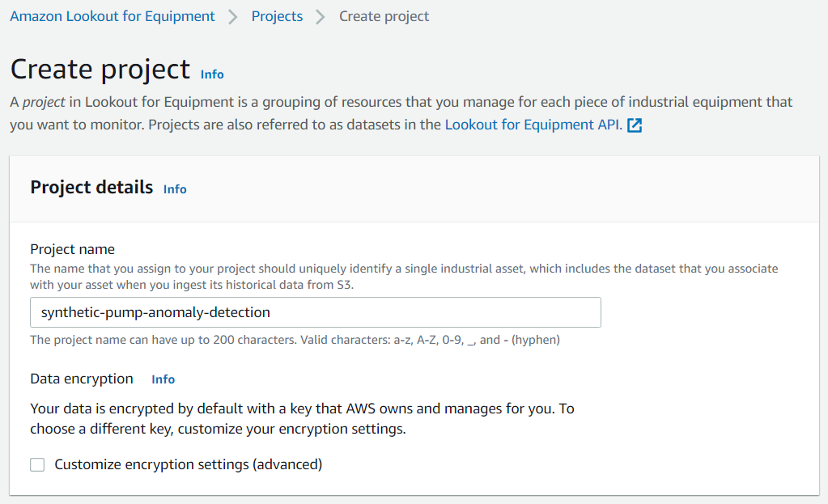Image resolution: width=828 pixels, height=504 pixels.
Task: Click the 'Customize encryption settings (advanced)' label
Action: (x=189, y=464)
